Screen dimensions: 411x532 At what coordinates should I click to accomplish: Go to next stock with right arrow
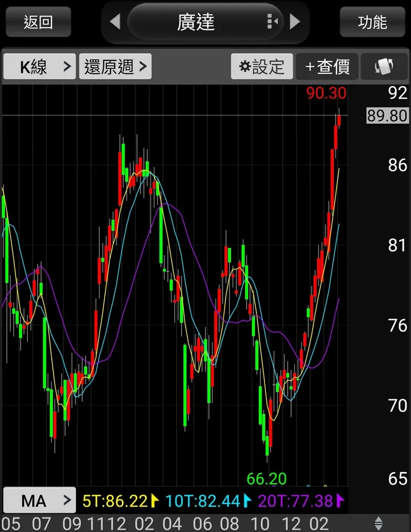(295, 22)
